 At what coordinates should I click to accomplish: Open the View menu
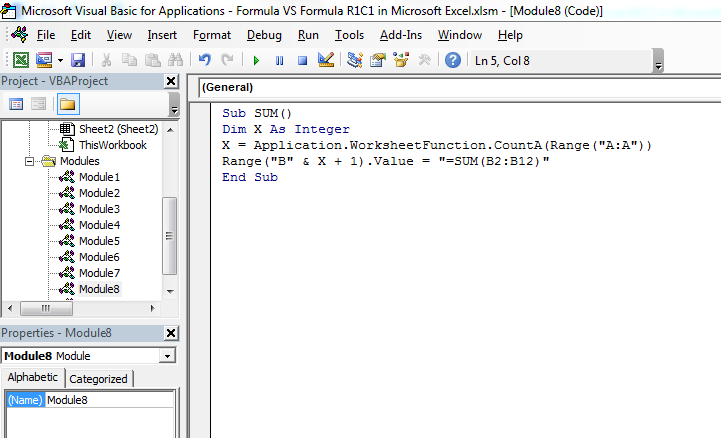119,35
